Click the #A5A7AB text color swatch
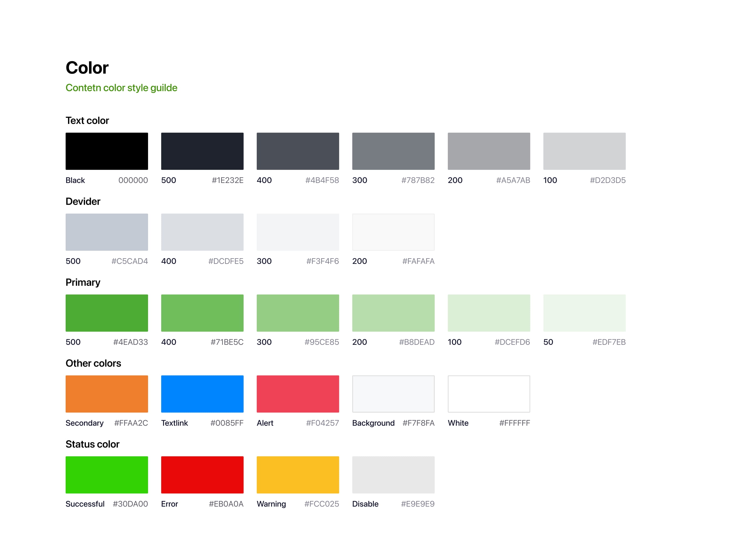This screenshot has height=560, width=747. pos(489,151)
